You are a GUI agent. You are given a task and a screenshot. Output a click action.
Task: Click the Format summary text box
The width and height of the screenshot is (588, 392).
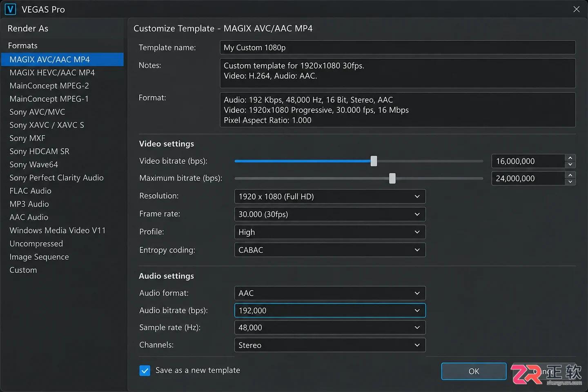pos(398,110)
